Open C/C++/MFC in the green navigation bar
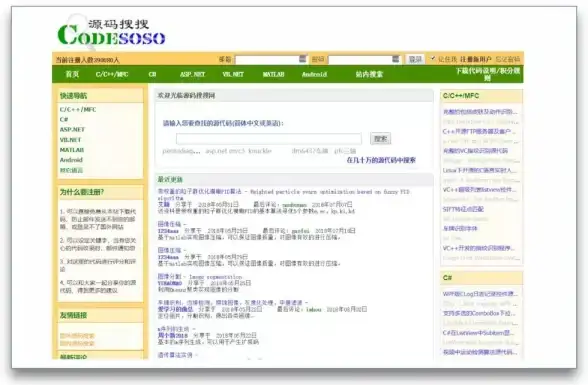Viewport: 588px width, 385px height. (112, 74)
